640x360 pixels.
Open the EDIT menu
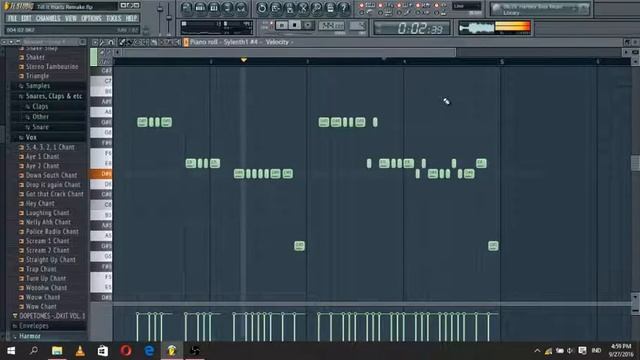click(26, 18)
